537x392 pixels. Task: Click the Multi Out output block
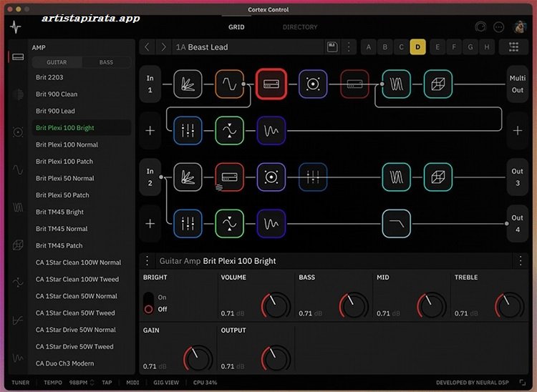tap(518, 84)
